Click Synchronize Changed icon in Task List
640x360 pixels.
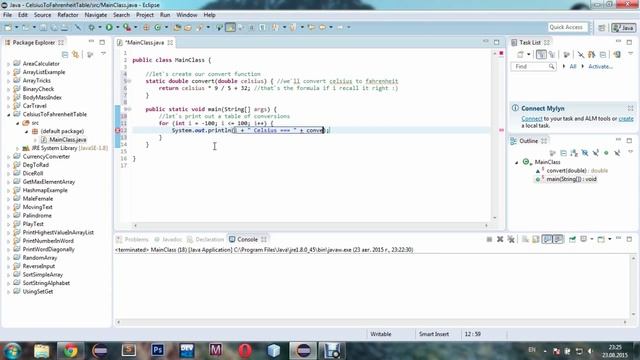(x=617, y=54)
